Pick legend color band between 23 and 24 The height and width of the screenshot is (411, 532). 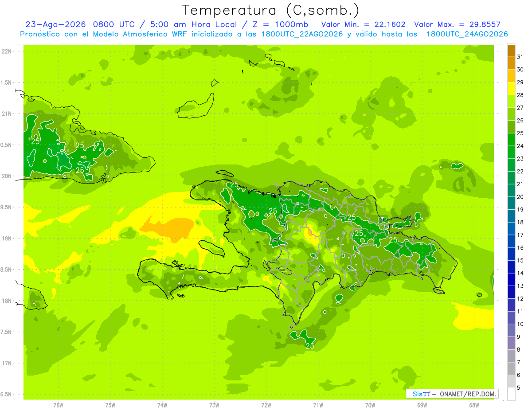511,153
